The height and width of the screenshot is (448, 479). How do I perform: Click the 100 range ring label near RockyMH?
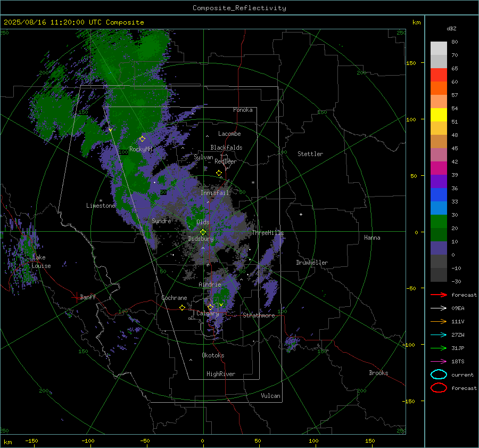(x=123, y=152)
